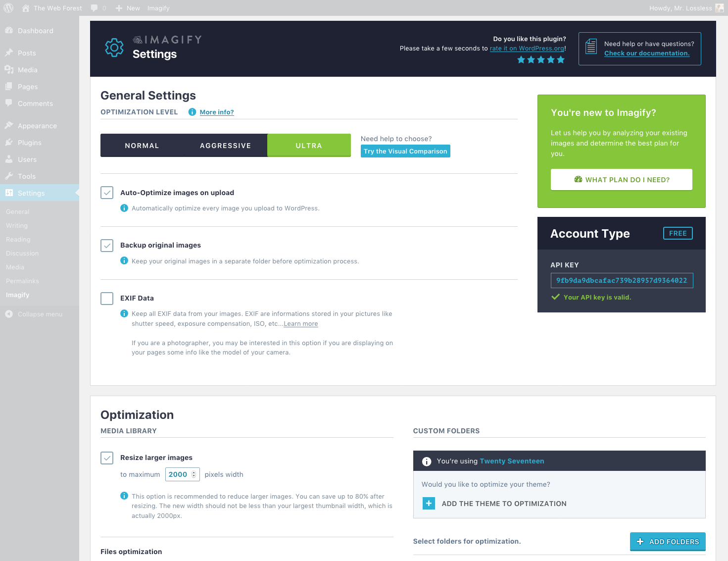The width and height of the screenshot is (728, 561).
Task: Click the Comments sidebar icon
Action: tap(9, 103)
